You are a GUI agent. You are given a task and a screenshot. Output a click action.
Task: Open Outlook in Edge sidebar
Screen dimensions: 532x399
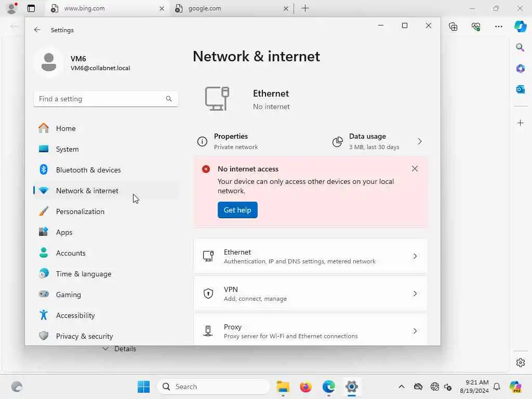(520, 89)
